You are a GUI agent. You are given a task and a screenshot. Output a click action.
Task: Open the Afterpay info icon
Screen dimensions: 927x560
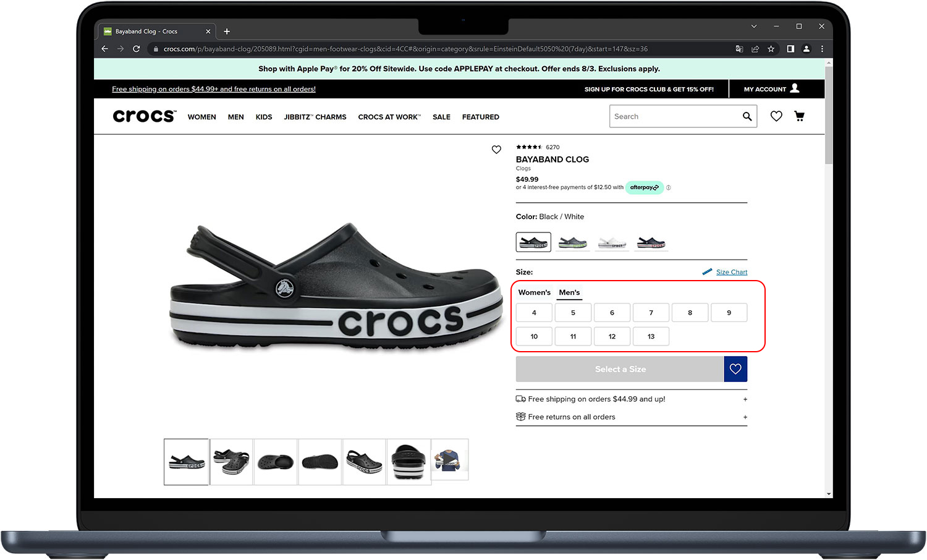tap(668, 188)
